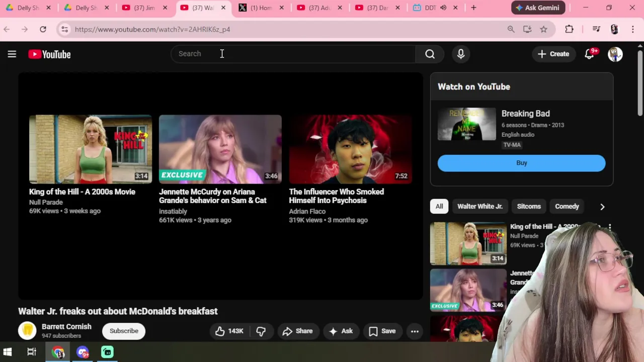Image resolution: width=644 pixels, height=362 pixels.
Task: Open sidebar Jennette McCurdy EXCLUSIVE thumbnail
Action: point(468,290)
